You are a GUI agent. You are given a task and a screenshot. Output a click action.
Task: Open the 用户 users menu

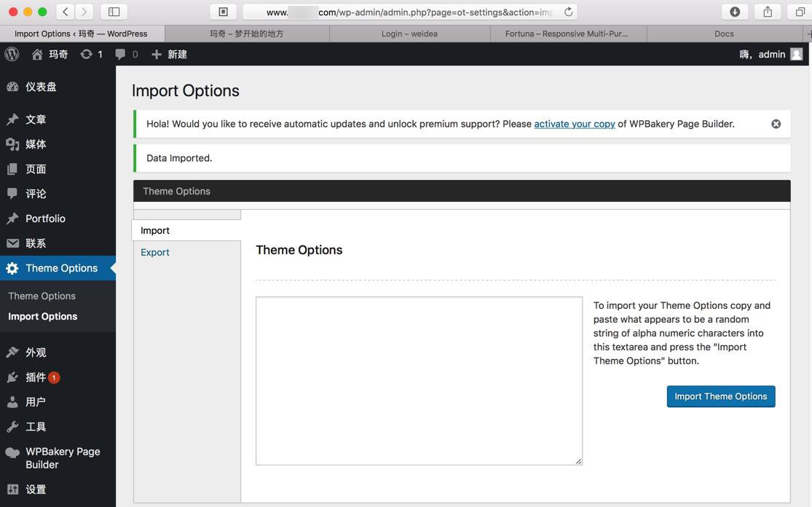58,402
